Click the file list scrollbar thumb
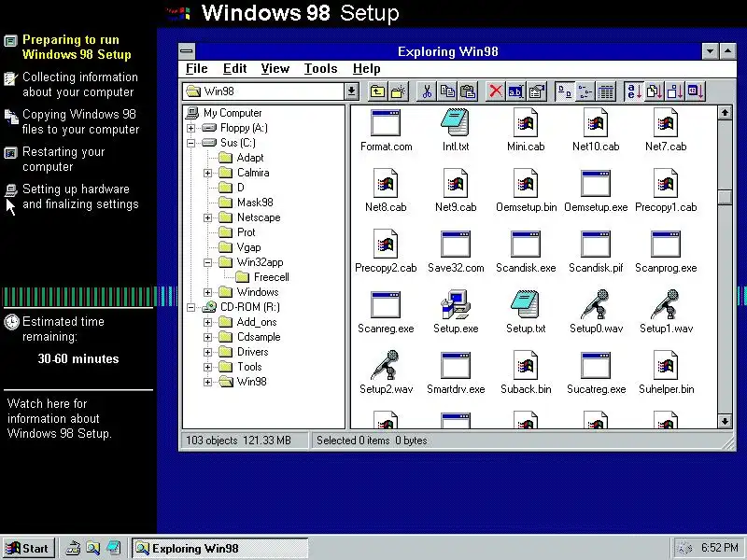Screen dimensions: 747x560 point(725,197)
